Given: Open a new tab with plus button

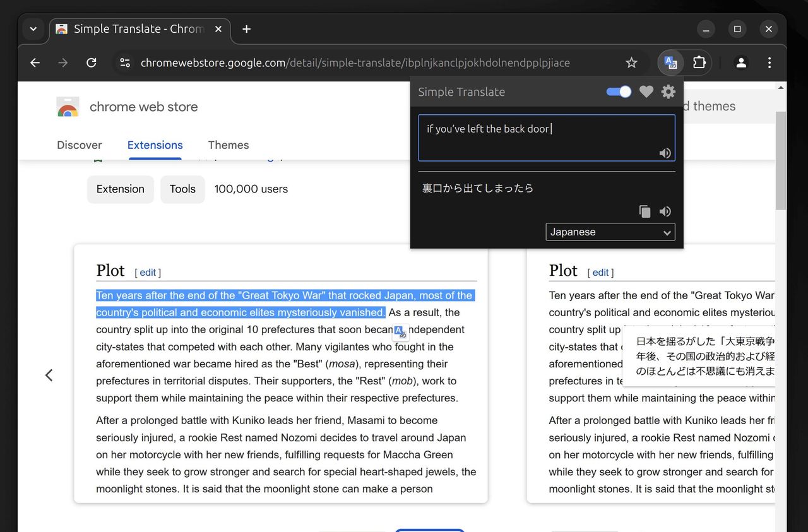Looking at the screenshot, I should point(246,29).
